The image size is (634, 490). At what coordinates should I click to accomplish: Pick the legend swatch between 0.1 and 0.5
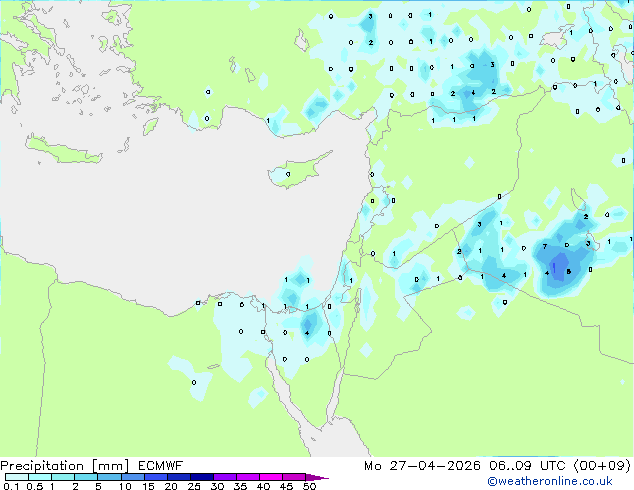(17, 477)
